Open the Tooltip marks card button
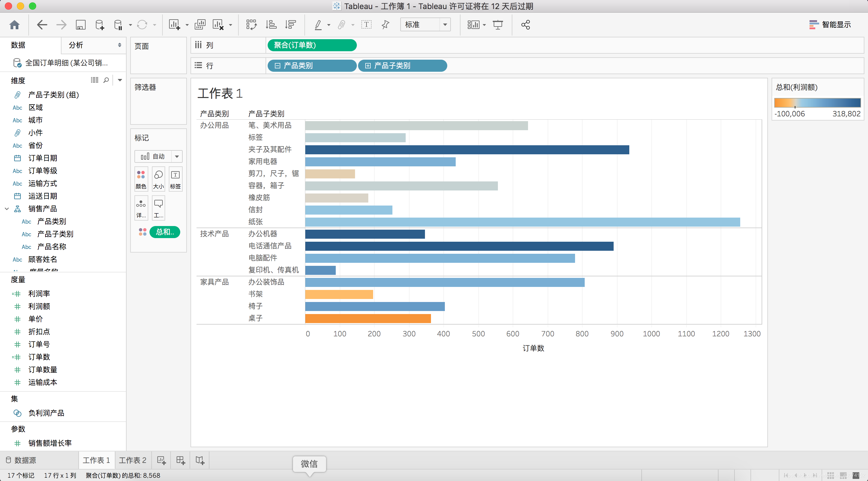Viewport: 868px width, 481px height. (x=158, y=208)
